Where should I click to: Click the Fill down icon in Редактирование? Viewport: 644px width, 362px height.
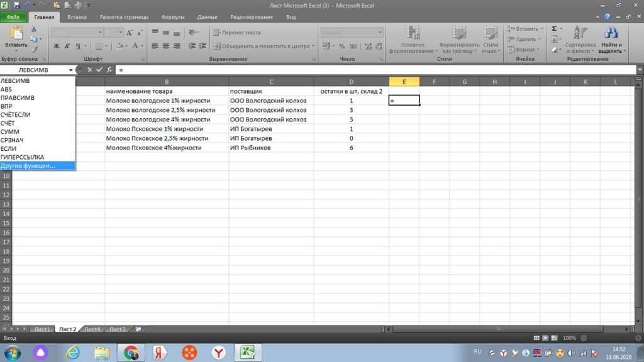click(x=555, y=40)
